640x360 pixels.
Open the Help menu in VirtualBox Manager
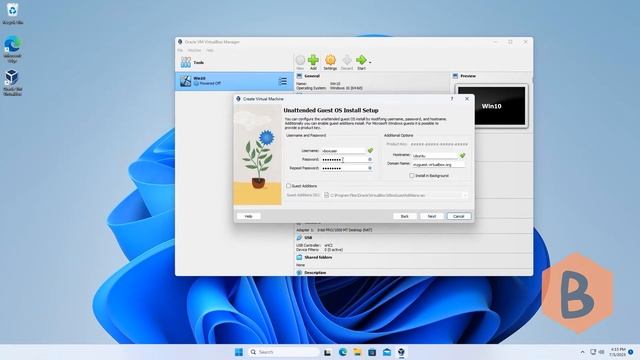(210, 50)
